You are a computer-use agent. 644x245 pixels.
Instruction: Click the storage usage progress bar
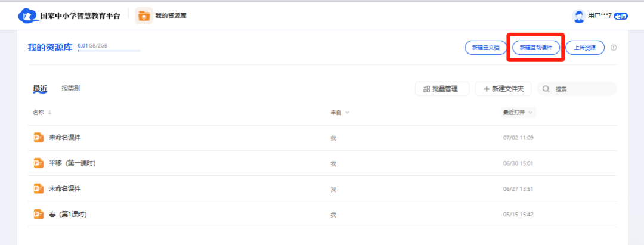point(109,51)
